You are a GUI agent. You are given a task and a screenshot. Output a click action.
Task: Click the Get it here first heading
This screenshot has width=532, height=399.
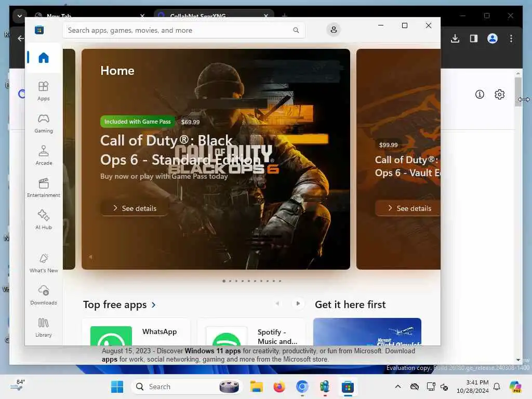tap(350, 304)
